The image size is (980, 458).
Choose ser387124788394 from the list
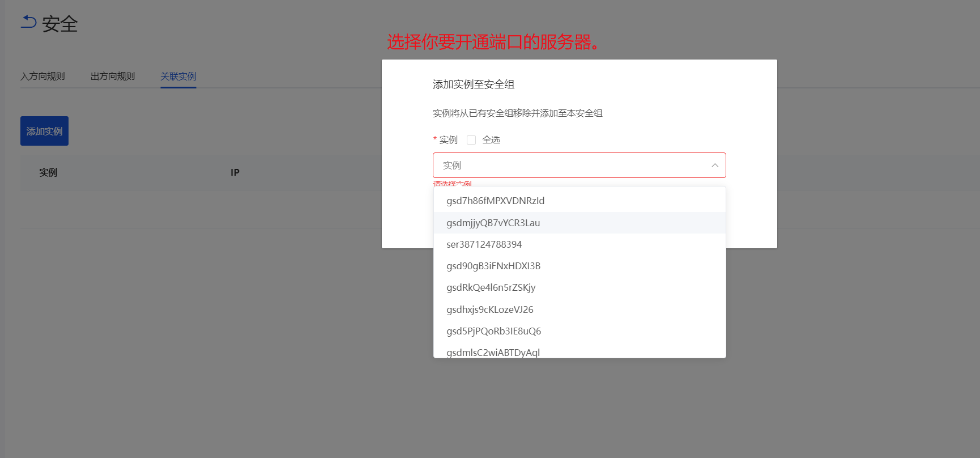580,244
